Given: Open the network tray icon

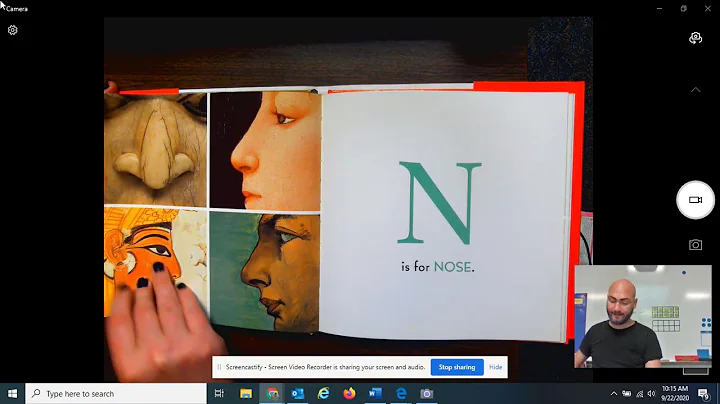Looking at the screenshot, I should (639, 393).
